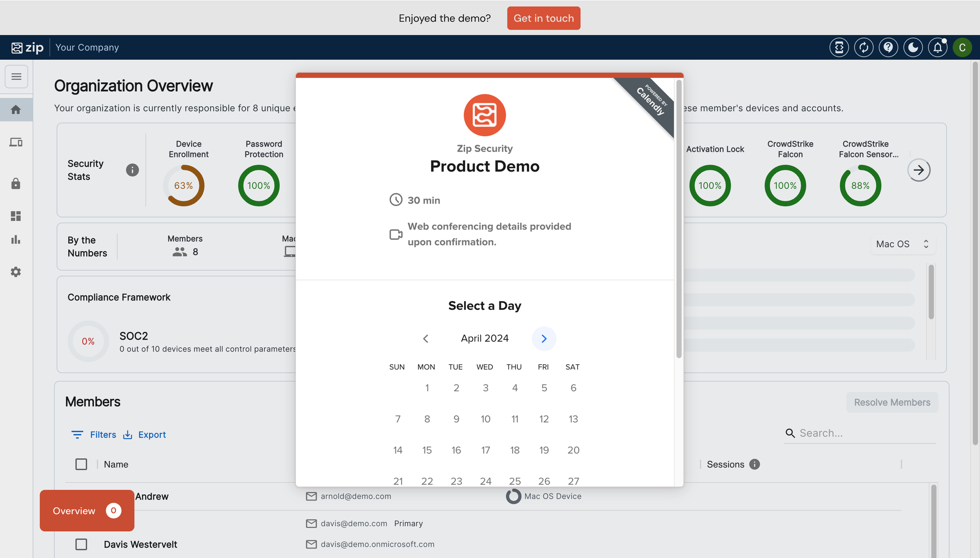Go to the Home sidebar icon
Image resolution: width=980 pixels, height=558 pixels.
16,109
